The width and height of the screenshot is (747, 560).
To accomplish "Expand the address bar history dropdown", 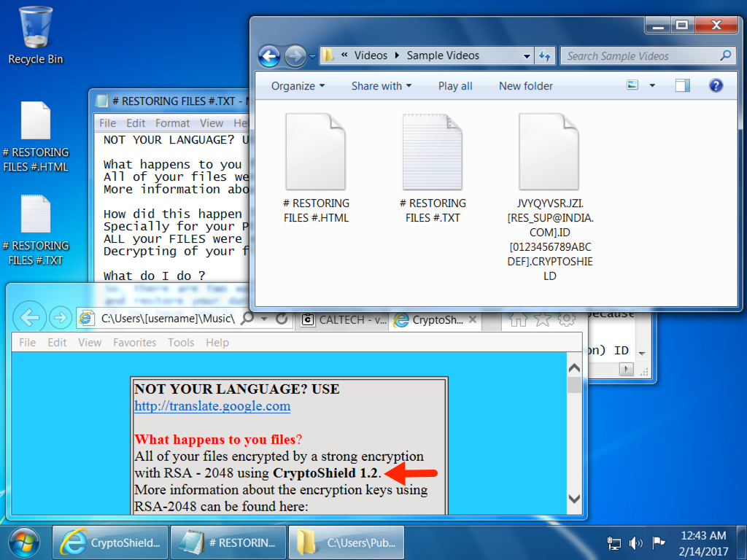I will (527, 56).
